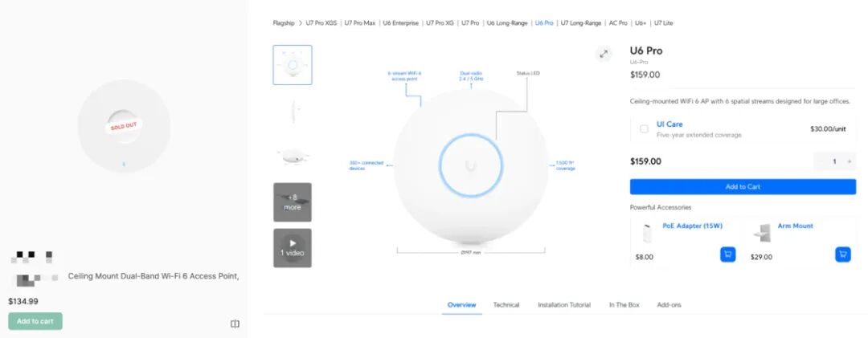Click the 6-stream WiFi 6 access point label
The image size is (868, 338).
coord(404,75)
